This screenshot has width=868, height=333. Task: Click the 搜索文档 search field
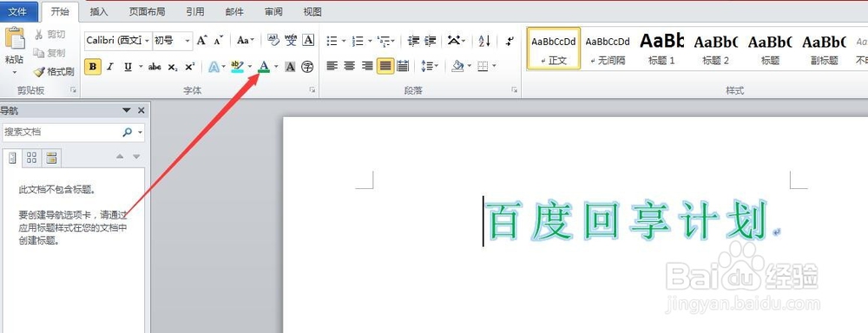point(61,132)
